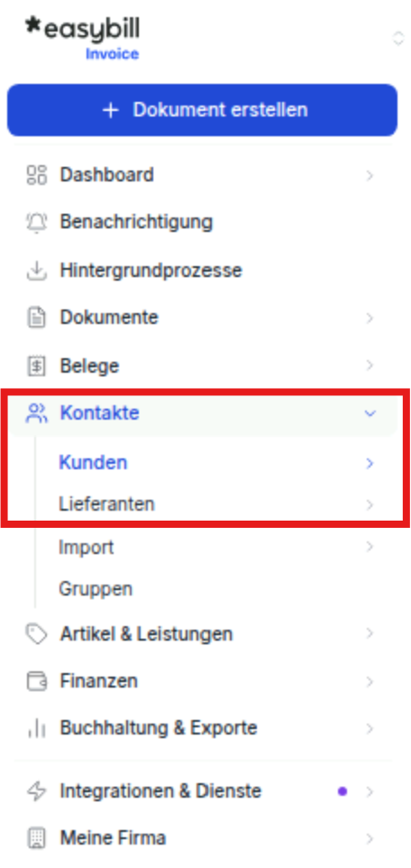
Task: Open the account switcher arrows beside the logo
Action: (x=397, y=39)
